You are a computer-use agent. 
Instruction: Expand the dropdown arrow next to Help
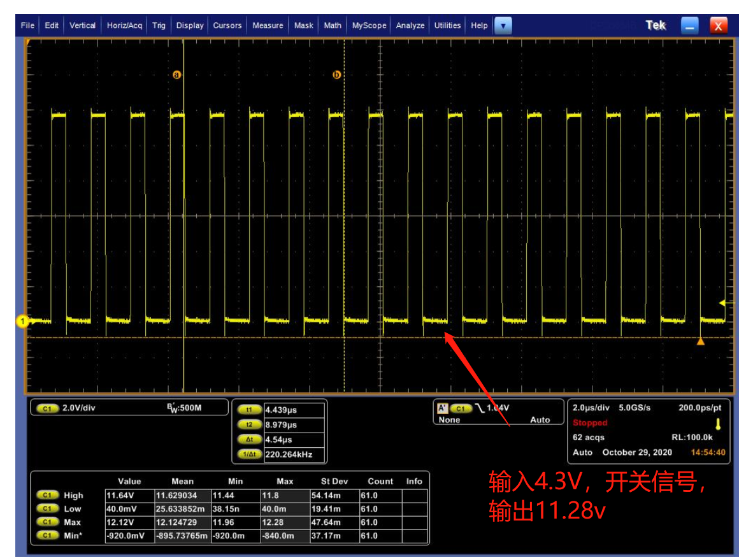503,26
